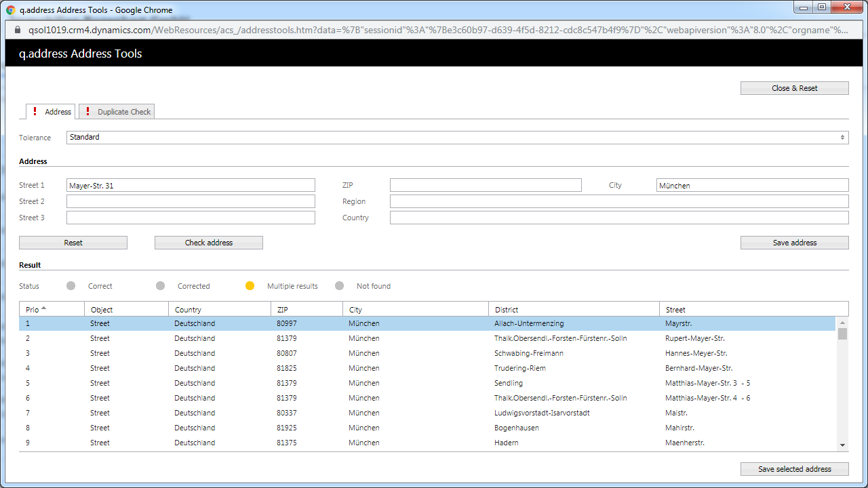868x488 pixels.
Task: Click the red exclamation icon on Address tab
Action: [35, 111]
